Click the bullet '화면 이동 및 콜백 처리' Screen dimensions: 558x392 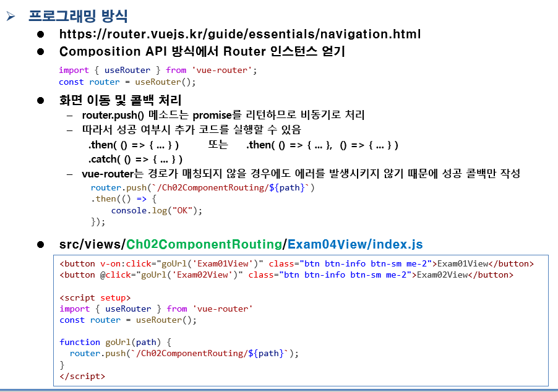pos(120,100)
